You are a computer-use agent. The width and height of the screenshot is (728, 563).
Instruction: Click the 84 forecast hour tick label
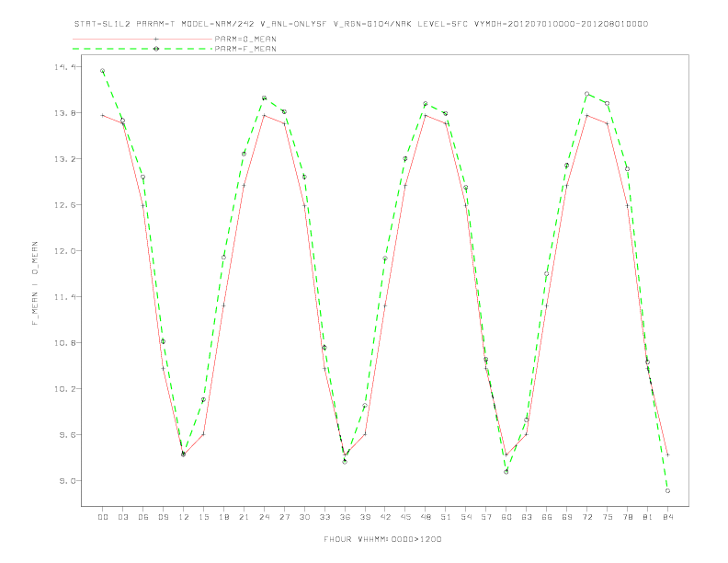667,517
